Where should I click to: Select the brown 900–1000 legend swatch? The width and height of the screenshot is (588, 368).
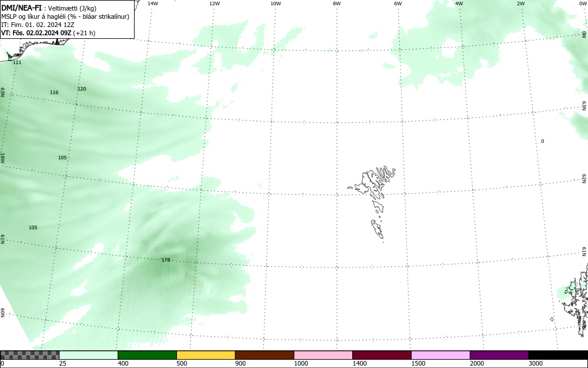(265, 355)
